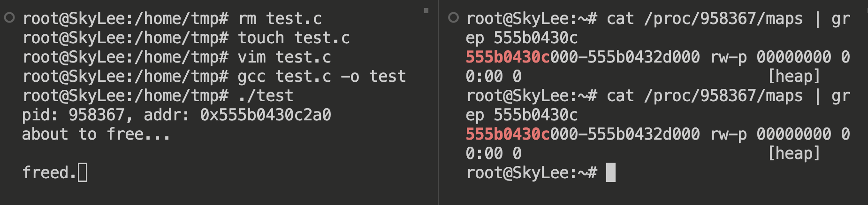The width and height of the screenshot is (868, 205).
Task: Click the first red highlighted 555b0430c match
Action: tap(508, 57)
